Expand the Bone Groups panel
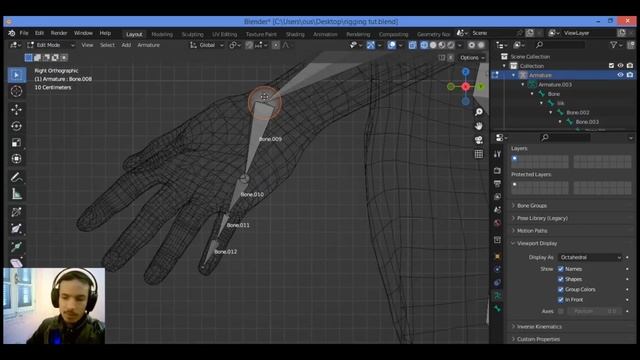 (x=531, y=206)
